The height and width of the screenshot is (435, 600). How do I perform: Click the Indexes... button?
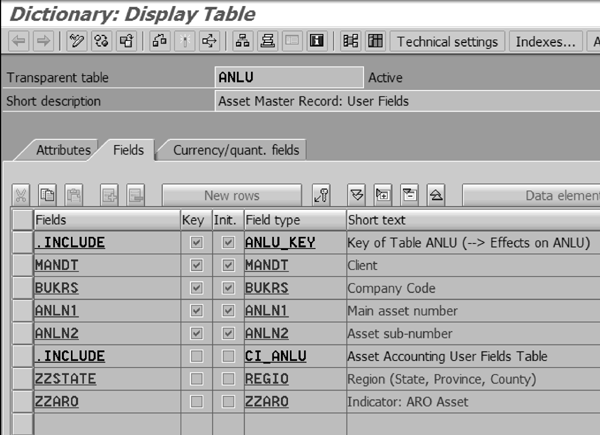545,41
